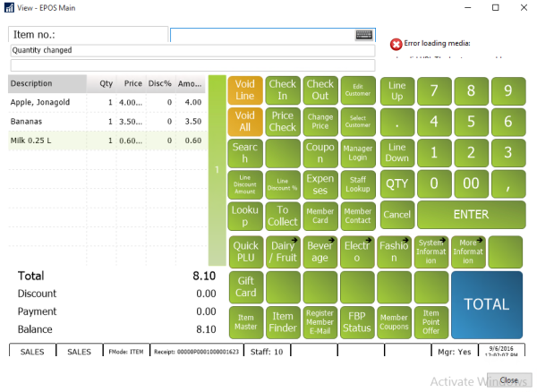Click the on-screen keyboard icon
The width and height of the screenshot is (537, 392).
pos(363,34)
